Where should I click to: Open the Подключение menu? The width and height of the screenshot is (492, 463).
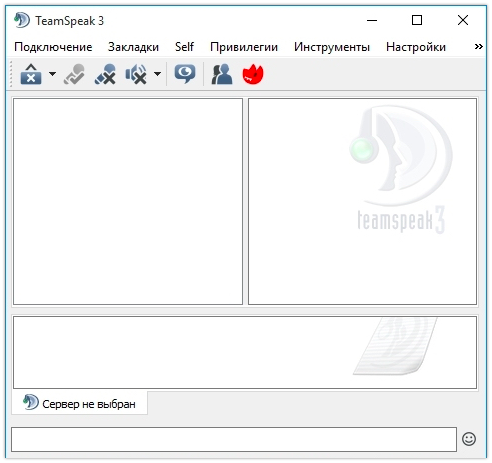53,47
